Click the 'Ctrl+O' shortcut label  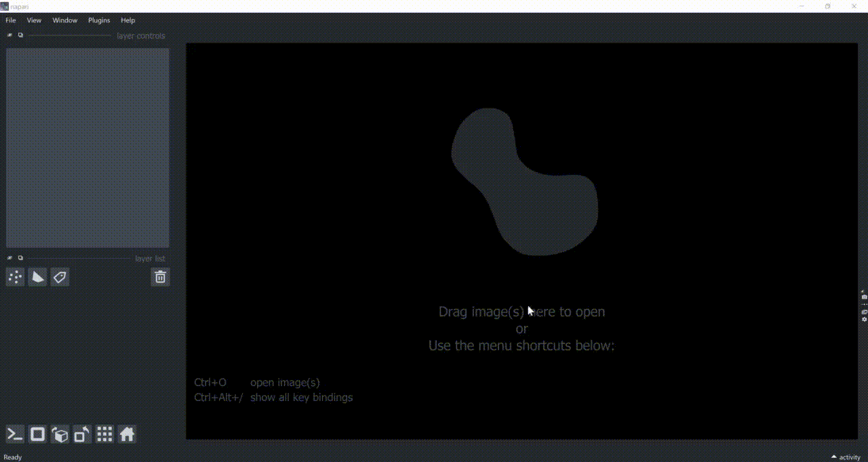[210, 382]
